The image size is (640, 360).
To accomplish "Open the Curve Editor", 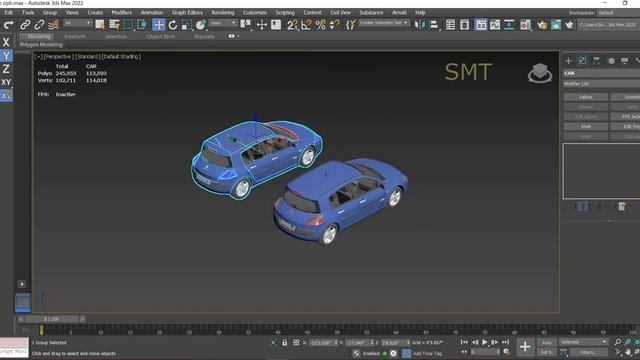I will (x=495, y=25).
